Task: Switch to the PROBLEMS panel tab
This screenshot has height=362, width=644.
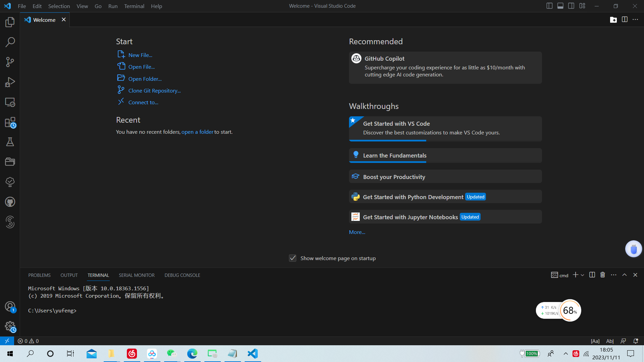Action: click(x=40, y=275)
